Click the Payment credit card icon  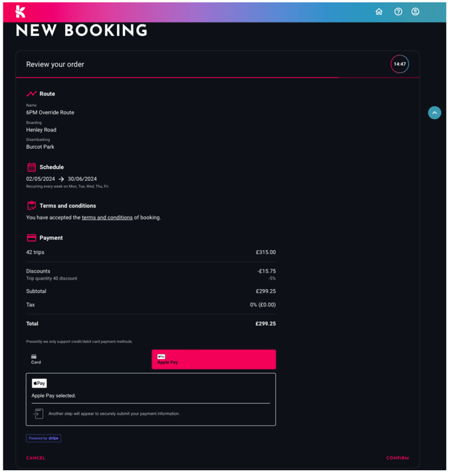click(31, 238)
